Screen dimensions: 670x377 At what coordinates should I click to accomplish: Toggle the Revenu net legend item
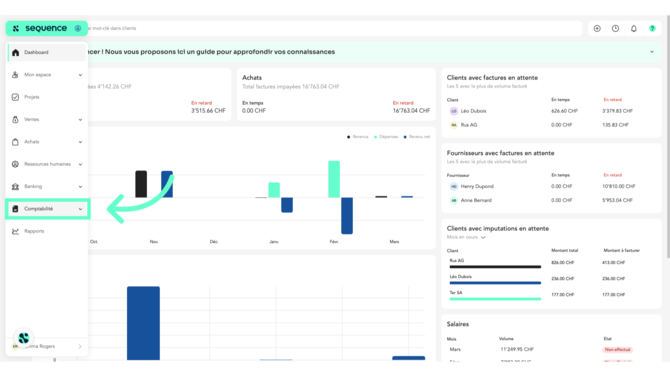coord(417,137)
